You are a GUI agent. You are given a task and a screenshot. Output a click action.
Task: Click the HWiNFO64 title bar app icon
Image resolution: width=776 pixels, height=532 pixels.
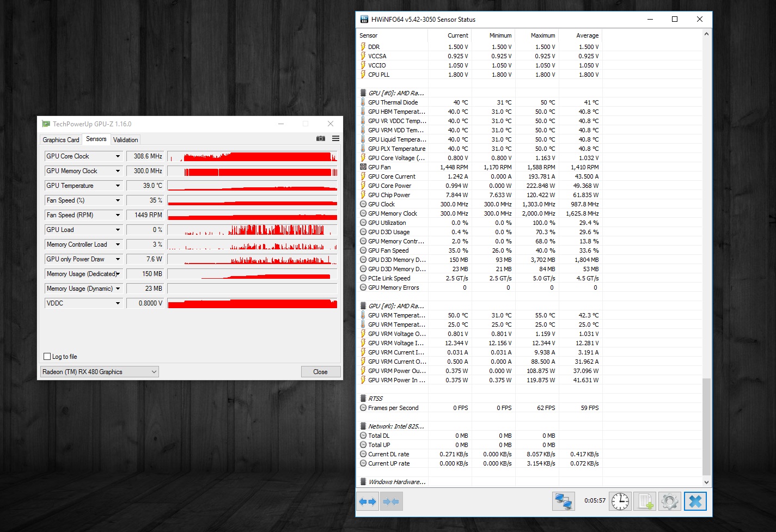coord(364,20)
